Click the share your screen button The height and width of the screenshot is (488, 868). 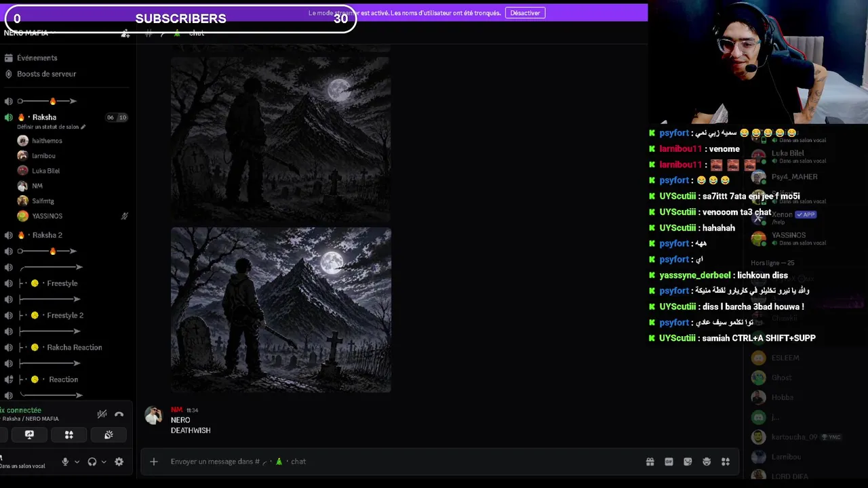pyautogui.click(x=29, y=435)
